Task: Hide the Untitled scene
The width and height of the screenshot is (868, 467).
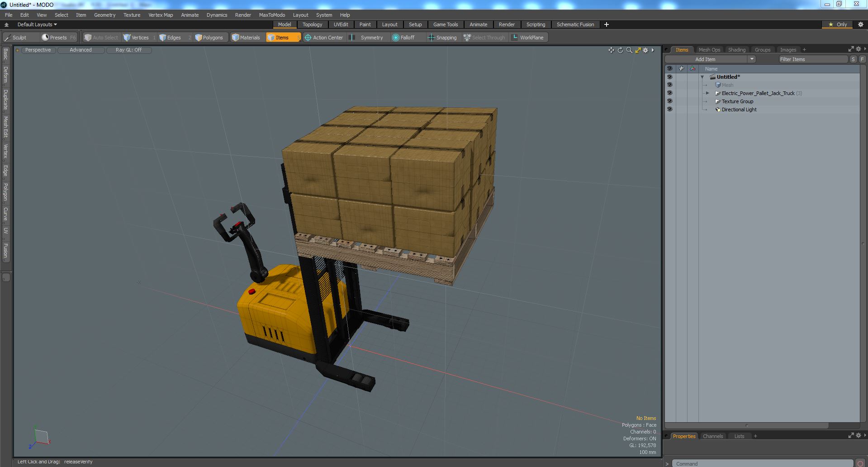Action: tap(669, 77)
